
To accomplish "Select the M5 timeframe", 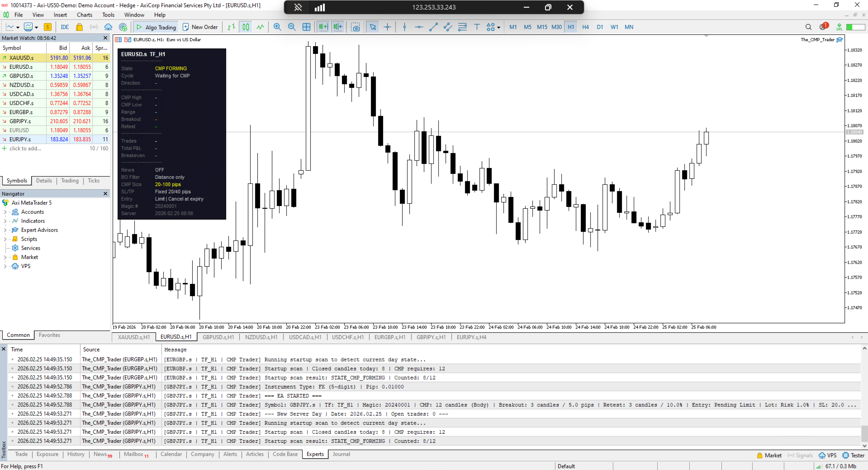I will (527, 27).
